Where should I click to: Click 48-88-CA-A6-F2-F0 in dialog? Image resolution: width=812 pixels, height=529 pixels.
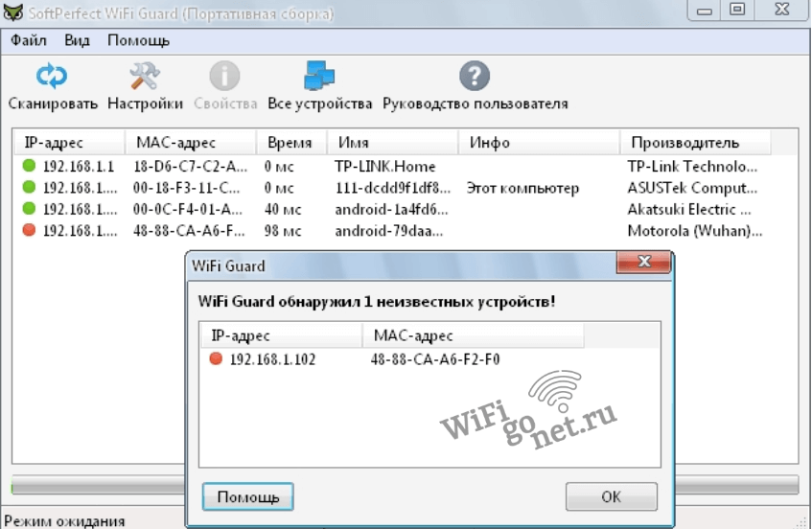coord(435,358)
